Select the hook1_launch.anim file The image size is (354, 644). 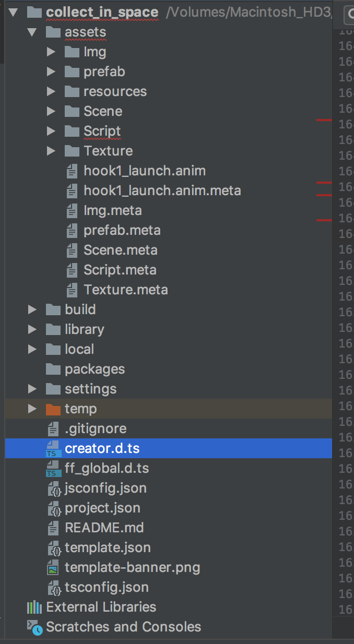coord(145,171)
